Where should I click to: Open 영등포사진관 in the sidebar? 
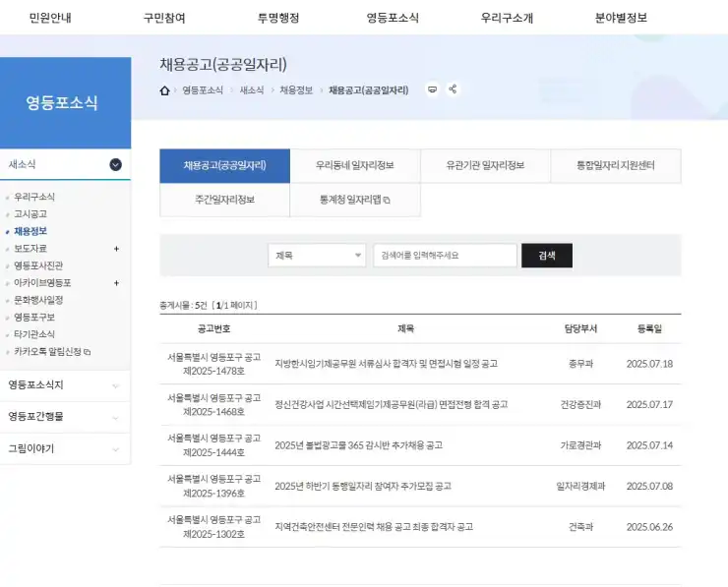[x=38, y=265]
